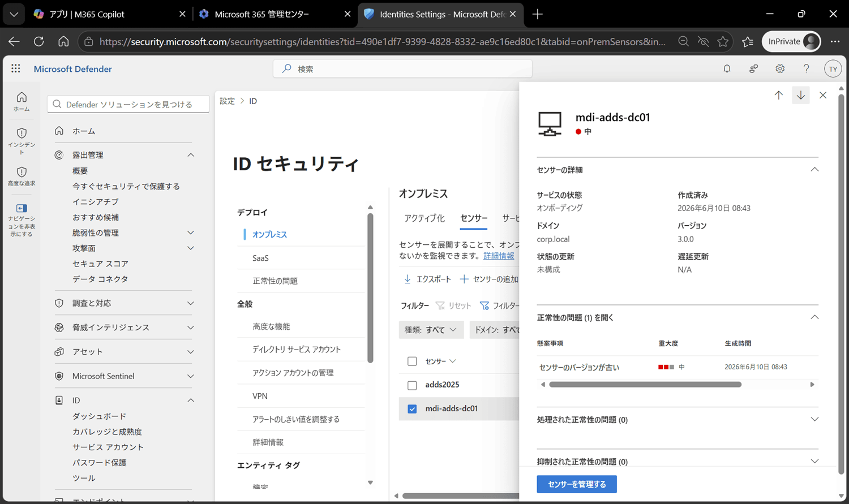Open the Domain filter dropdown
This screenshot has width=849, height=504.
tap(495, 330)
